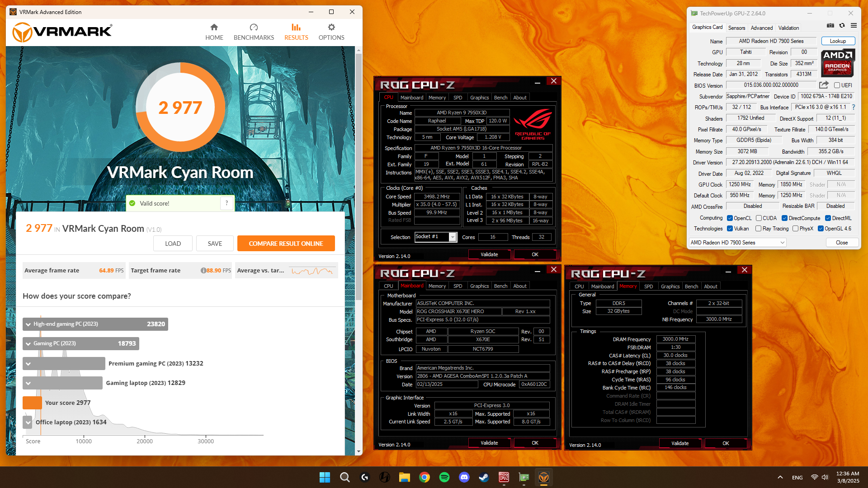Viewport: 868px width, 488px height.
Task: Open the GPU-Z hamburger menu icon
Action: tap(854, 26)
